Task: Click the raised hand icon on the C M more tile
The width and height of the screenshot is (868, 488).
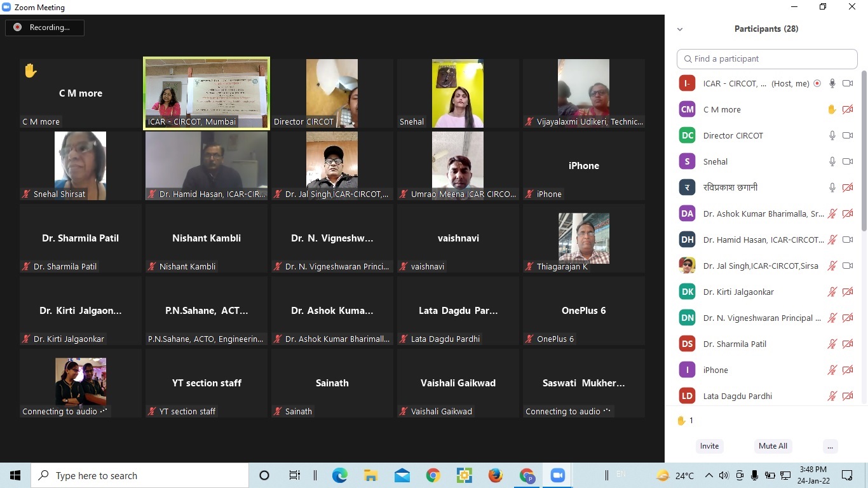Action: (31, 71)
